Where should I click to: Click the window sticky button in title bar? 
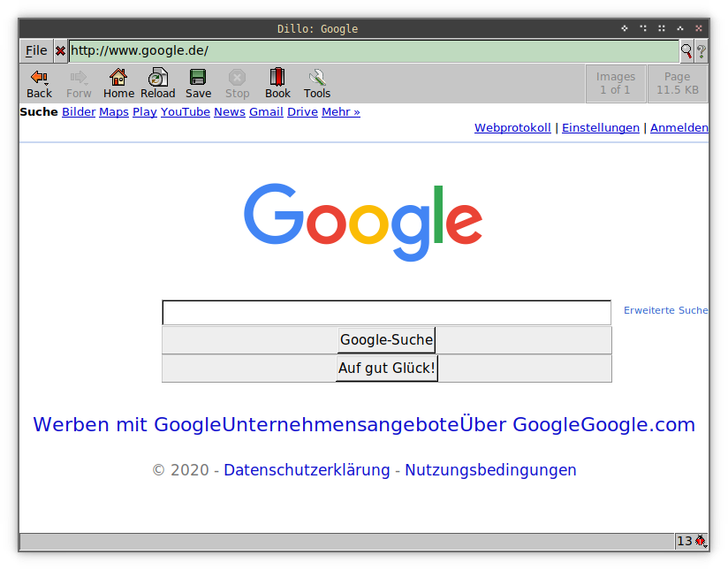[625, 28]
